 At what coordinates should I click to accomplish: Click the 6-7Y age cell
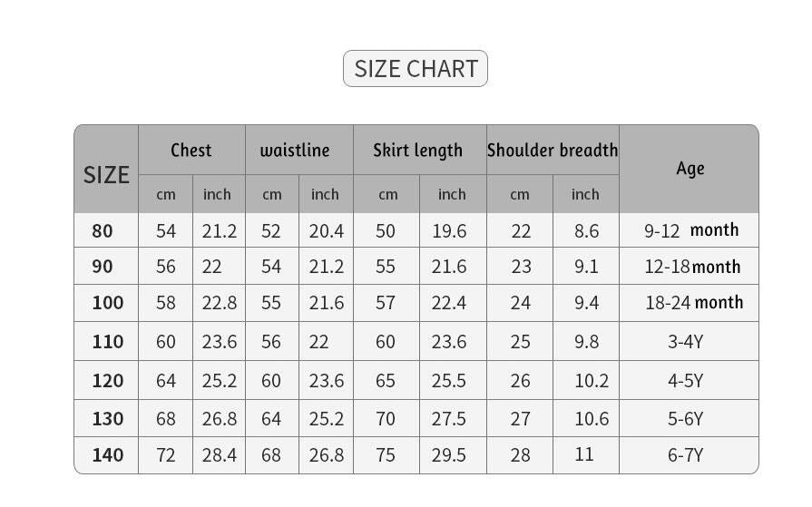[685, 455]
